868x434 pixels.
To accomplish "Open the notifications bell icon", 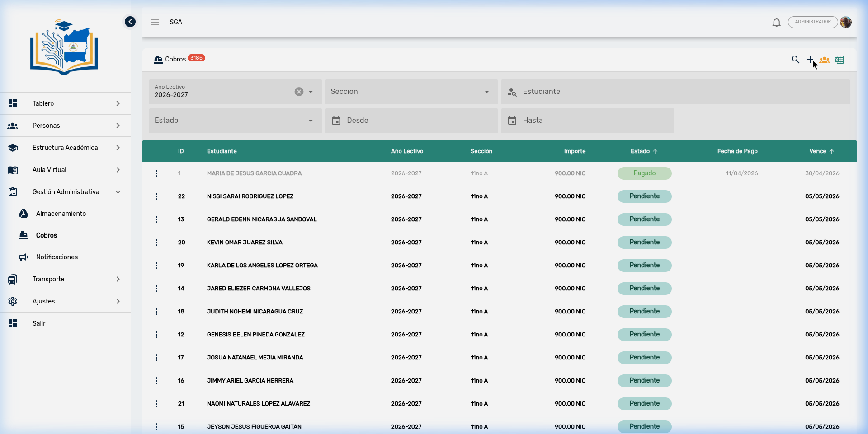I will (x=776, y=22).
